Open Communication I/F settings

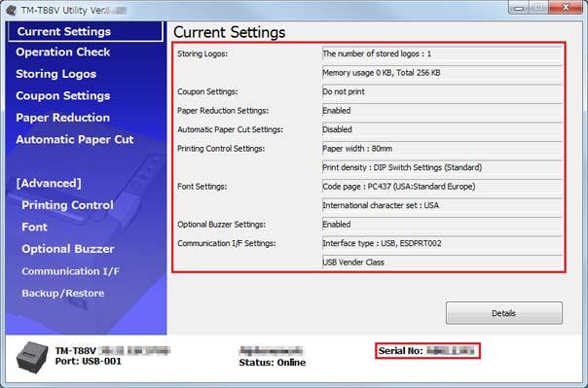pyautogui.click(x=70, y=271)
